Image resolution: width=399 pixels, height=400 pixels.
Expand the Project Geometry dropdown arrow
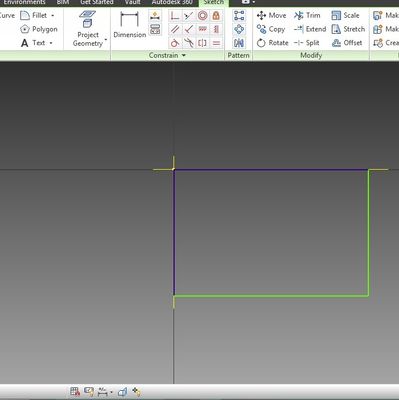106,39
